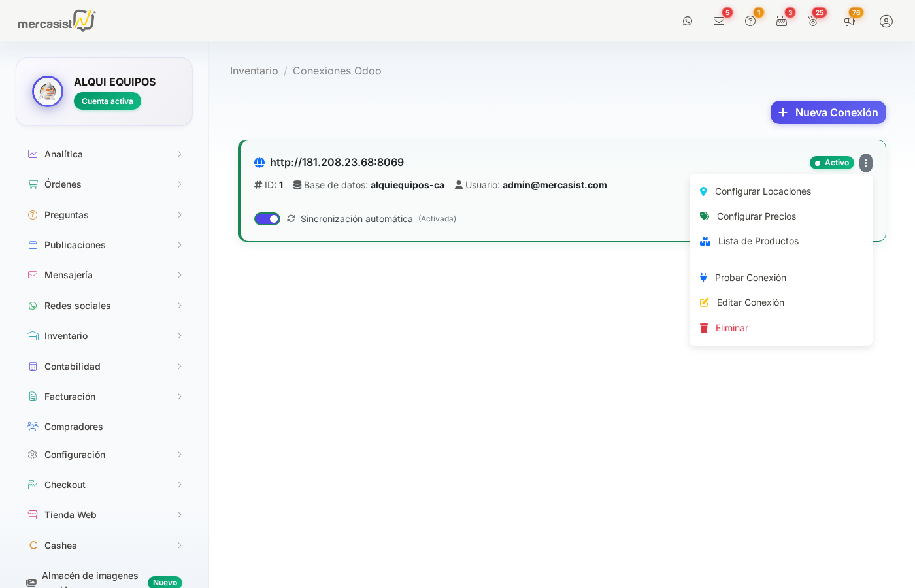Open the WhatsApp icon in the header
915x588 pixels.
pos(688,21)
